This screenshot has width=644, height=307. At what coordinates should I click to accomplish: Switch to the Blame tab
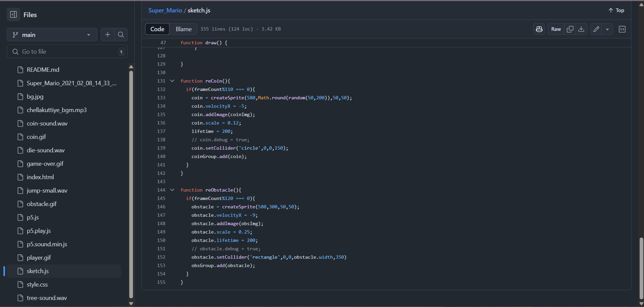pos(183,29)
